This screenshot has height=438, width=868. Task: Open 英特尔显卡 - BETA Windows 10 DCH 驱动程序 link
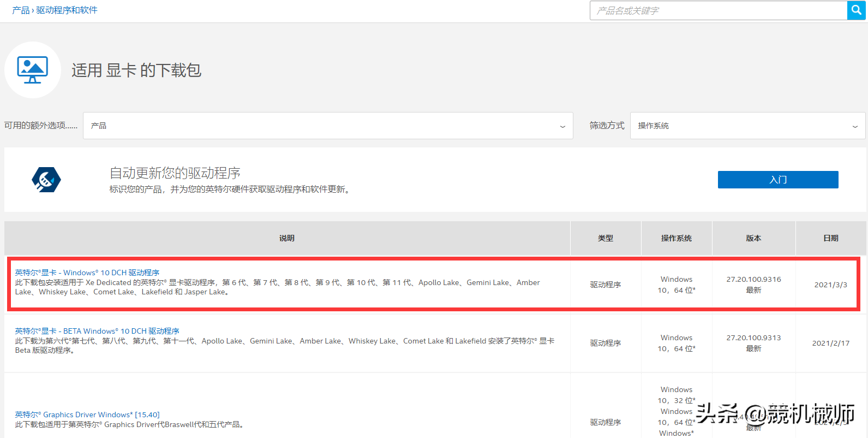[x=97, y=331]
